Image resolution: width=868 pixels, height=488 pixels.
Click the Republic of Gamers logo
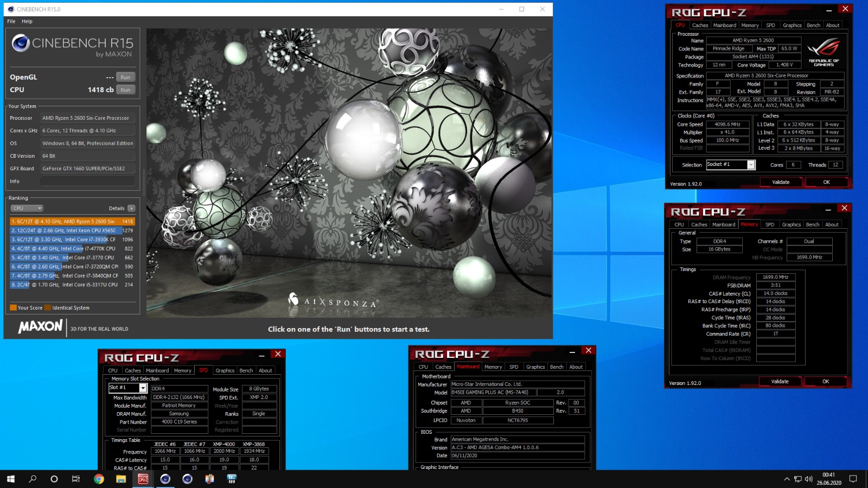click(824, 52)
